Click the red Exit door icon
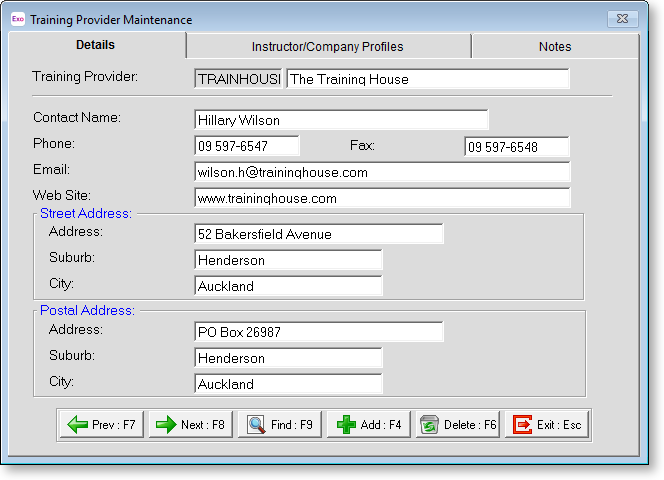The height and width of the screenshot is (480, 664). click(x=522, y=425)
